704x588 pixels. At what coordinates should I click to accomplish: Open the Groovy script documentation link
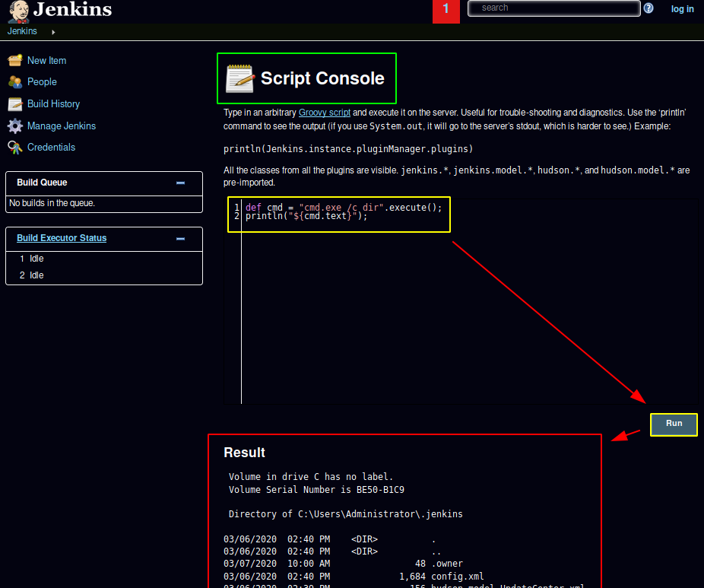(325, 113)
